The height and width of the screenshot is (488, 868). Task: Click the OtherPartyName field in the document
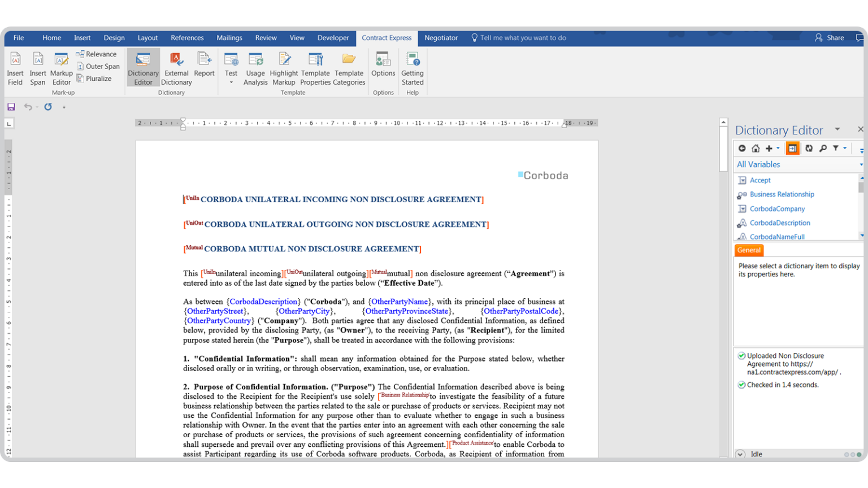[x=400, y=302]
